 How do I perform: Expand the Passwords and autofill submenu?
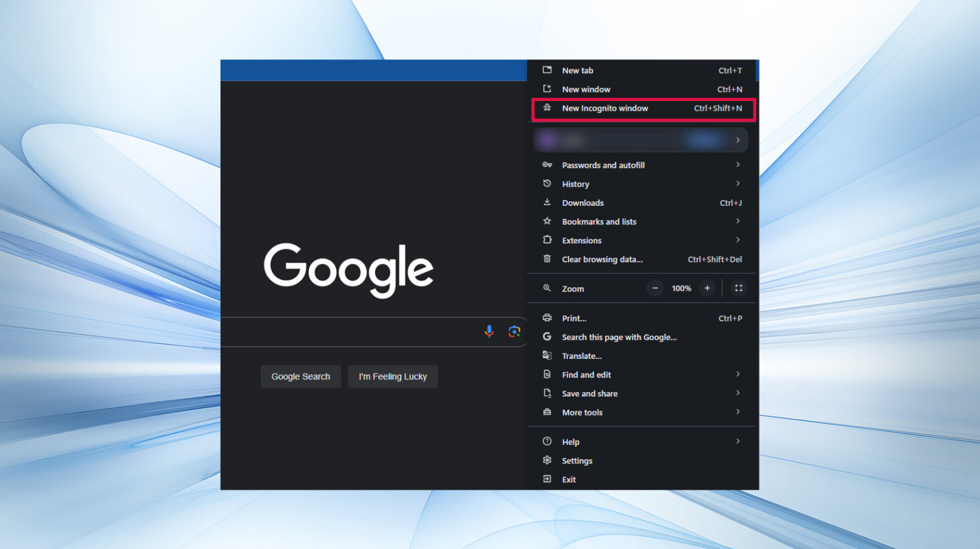(641, 165)
